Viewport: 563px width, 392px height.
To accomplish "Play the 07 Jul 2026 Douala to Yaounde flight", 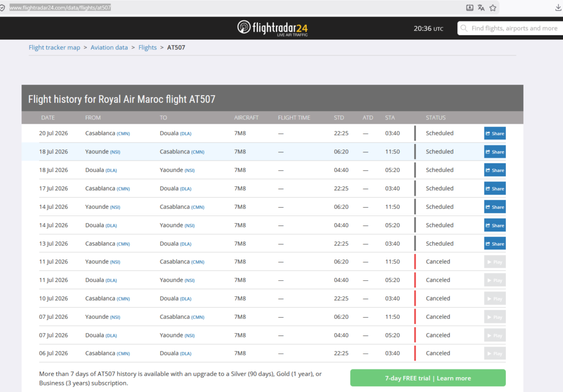I will 495,335.
